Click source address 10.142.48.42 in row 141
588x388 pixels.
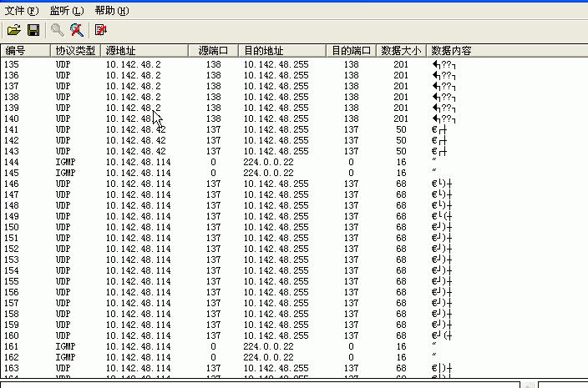[x=136, y=129]
